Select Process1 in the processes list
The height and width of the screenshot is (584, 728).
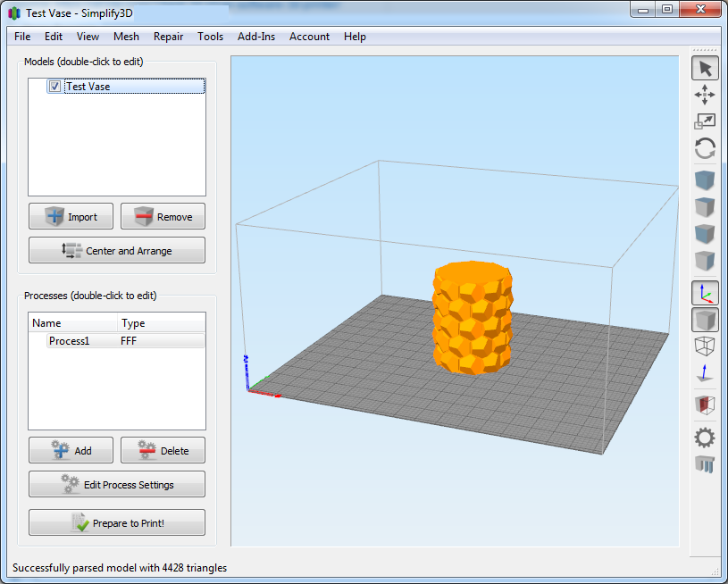click(69, 341)
